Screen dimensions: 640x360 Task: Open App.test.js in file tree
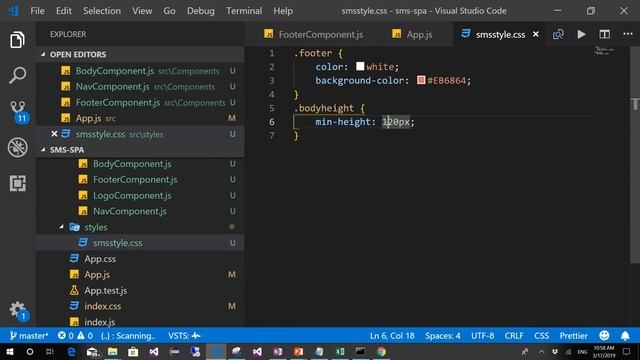click(140, 290)
